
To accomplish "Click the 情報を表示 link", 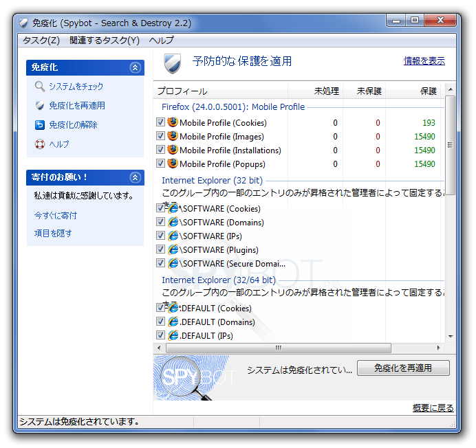I will point(424,61).
